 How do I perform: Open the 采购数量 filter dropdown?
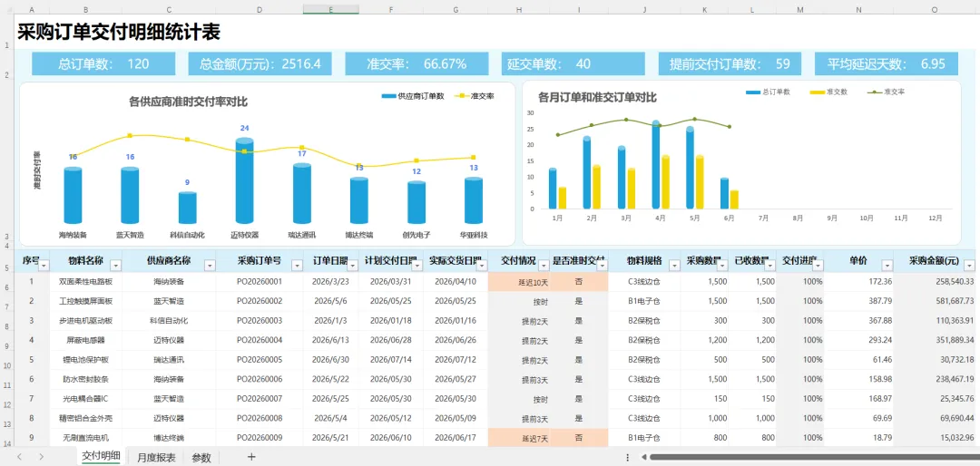click(722, 266)
